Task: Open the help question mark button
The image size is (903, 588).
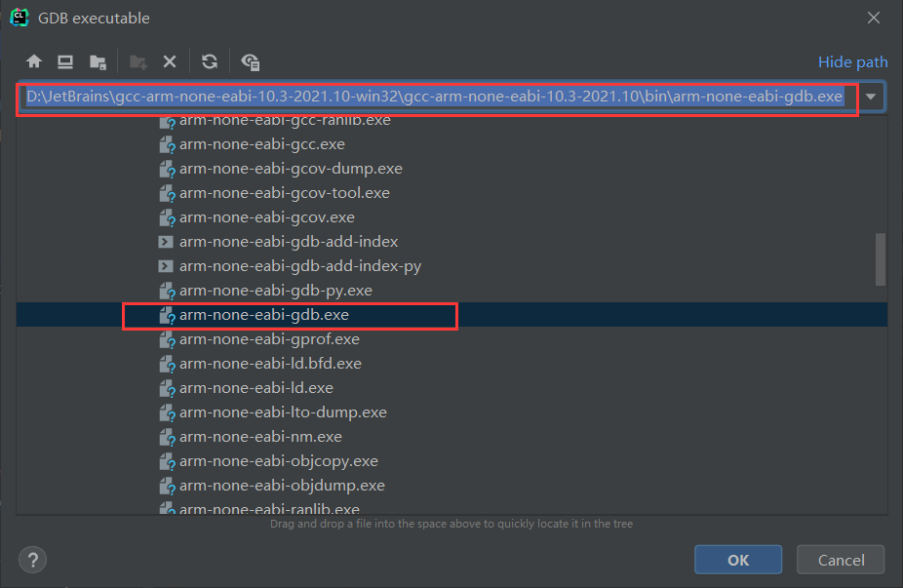Action: [x=33, y=560]
